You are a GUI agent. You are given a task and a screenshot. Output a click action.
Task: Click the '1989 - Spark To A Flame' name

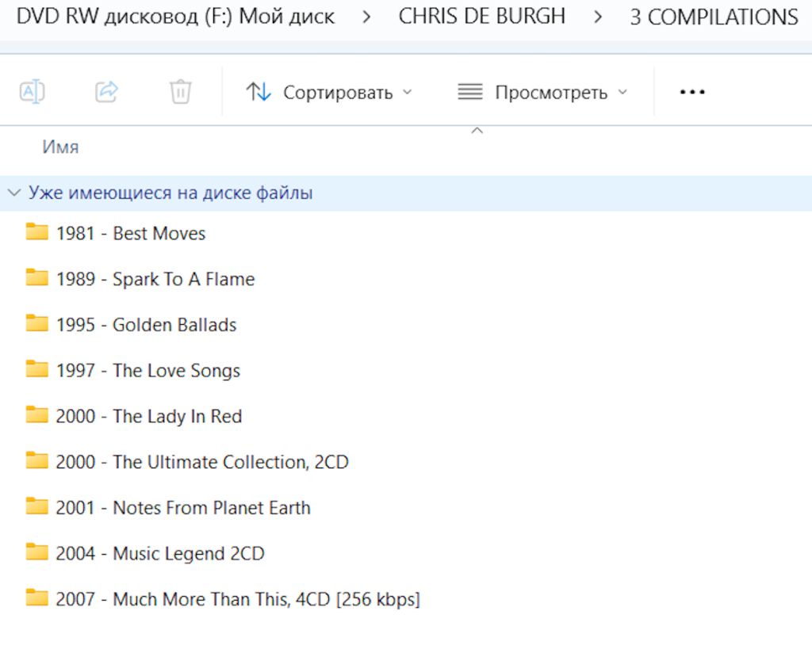tap(155, 279)
